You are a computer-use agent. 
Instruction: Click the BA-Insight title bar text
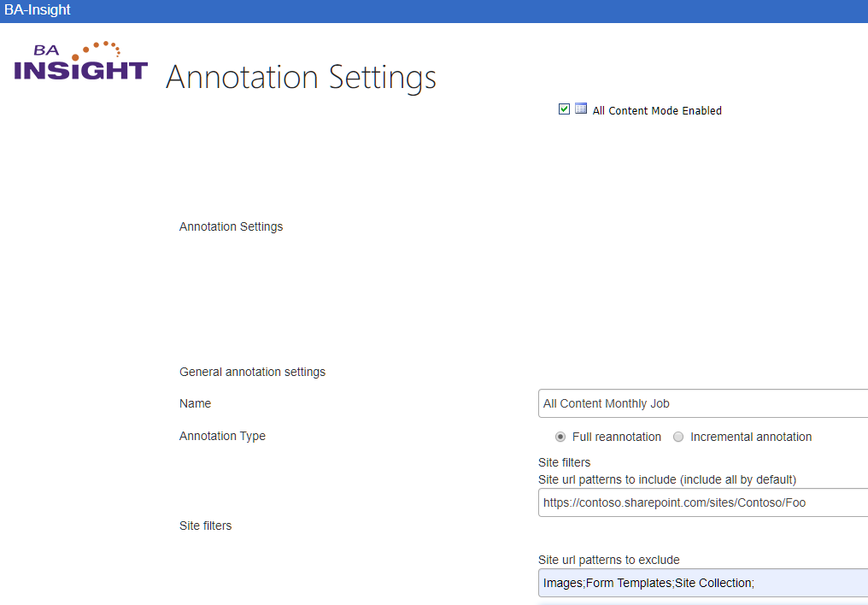(38, 10)
